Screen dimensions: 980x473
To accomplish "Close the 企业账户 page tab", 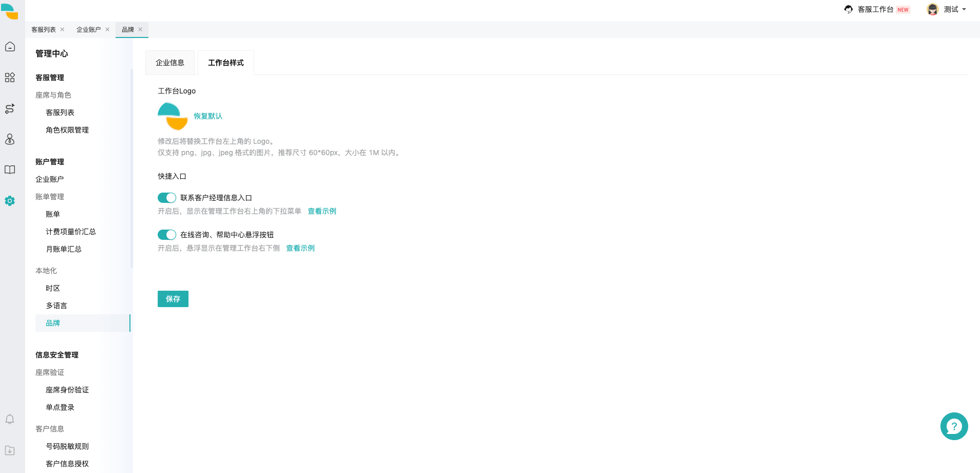I will 107,29.
